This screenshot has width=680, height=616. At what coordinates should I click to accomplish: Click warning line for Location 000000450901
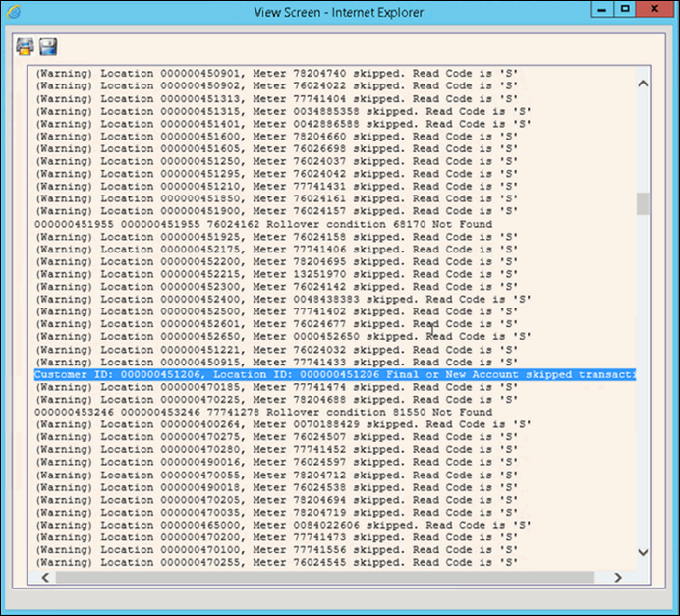coord(276,74)
